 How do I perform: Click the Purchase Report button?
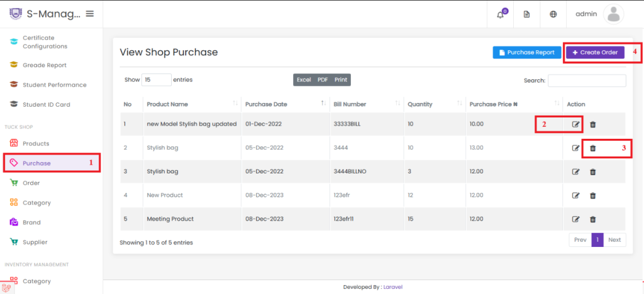click(x=527, y=53)
